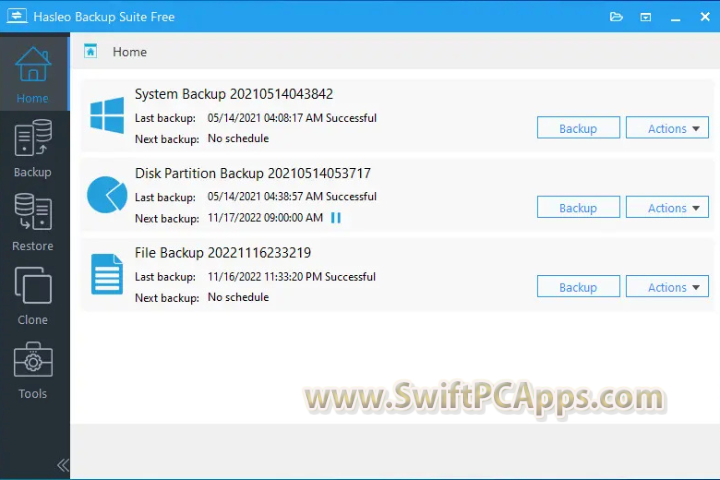Viewport: 720px width, 480px height.
Task: Open the Tools section in sidebar
Action: 34,370
